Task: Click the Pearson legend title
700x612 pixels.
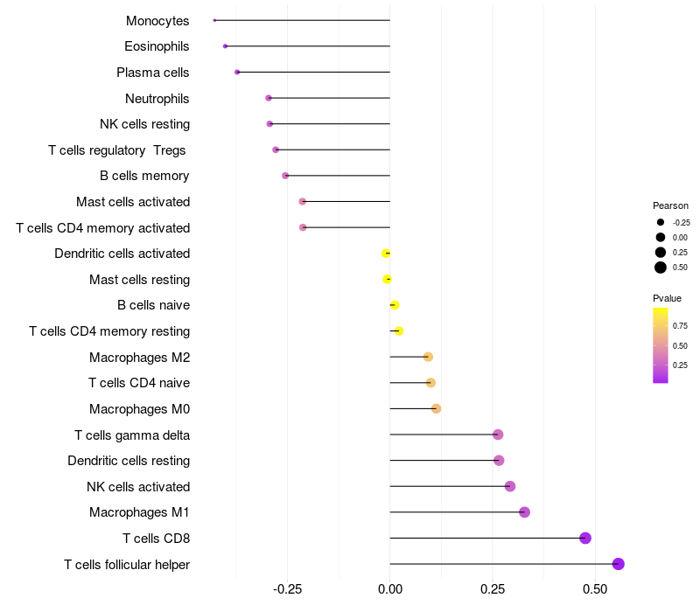Action: click(670, 205)
